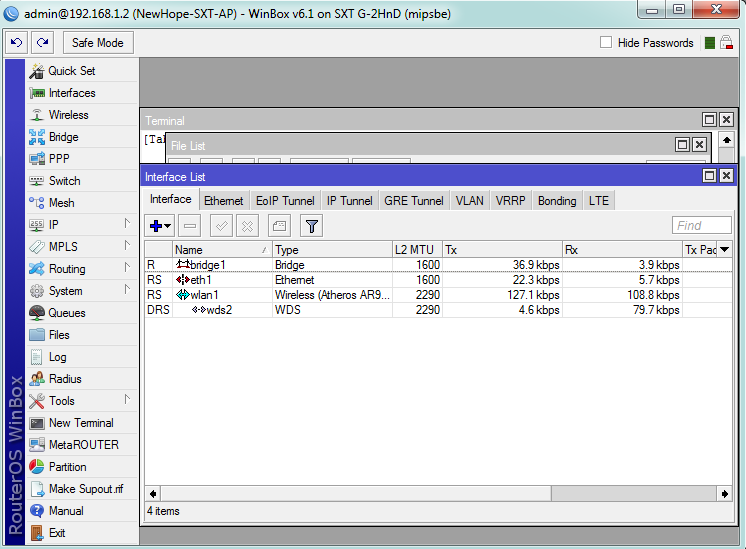The width and height of the screenshot is (746, 549).
Task: Select the wlan1 interface row
Action: [x=438, y=295]
